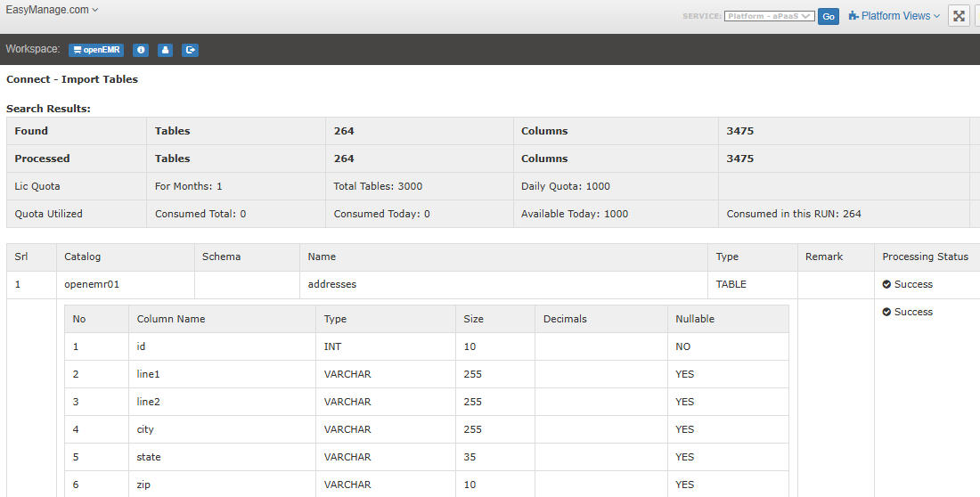Click the Success status beside column list
Image resolution: width=980 pixels, height=497 pixels.
(908, 312)
